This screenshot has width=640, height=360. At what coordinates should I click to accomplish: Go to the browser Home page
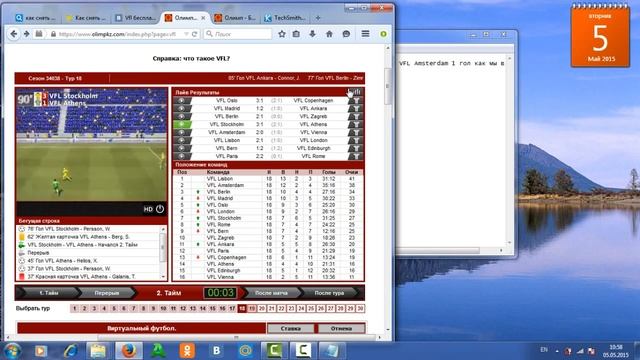329,34
